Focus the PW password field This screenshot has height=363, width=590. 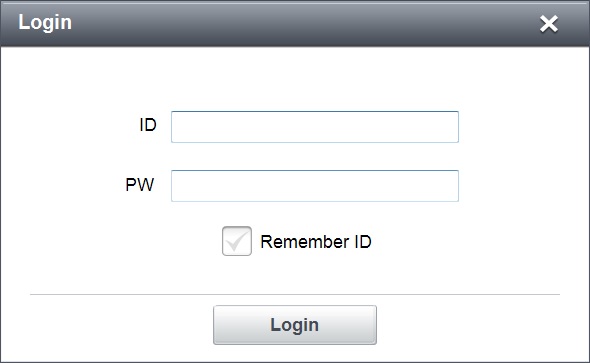[x=315, y=186]
